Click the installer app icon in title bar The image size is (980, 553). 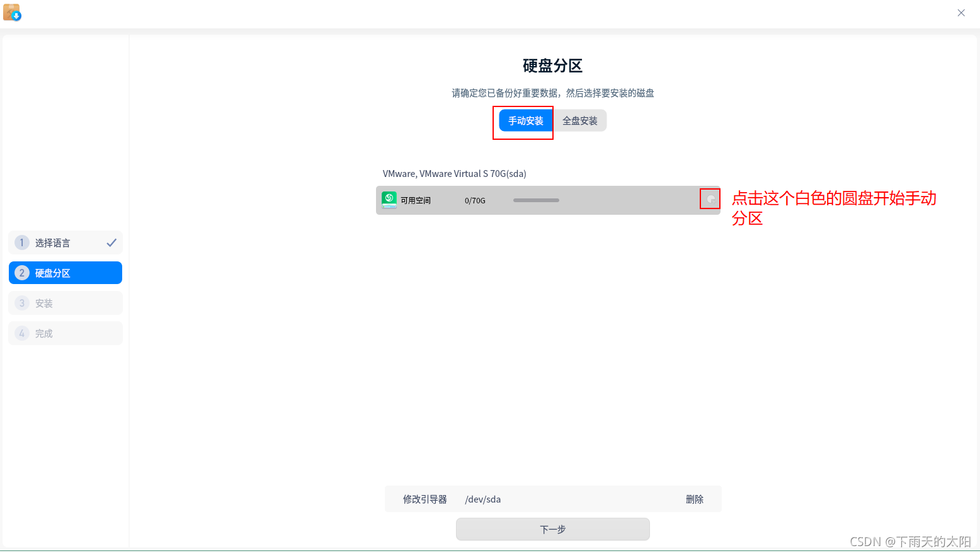pyautogui.click(x=12, y=13)
